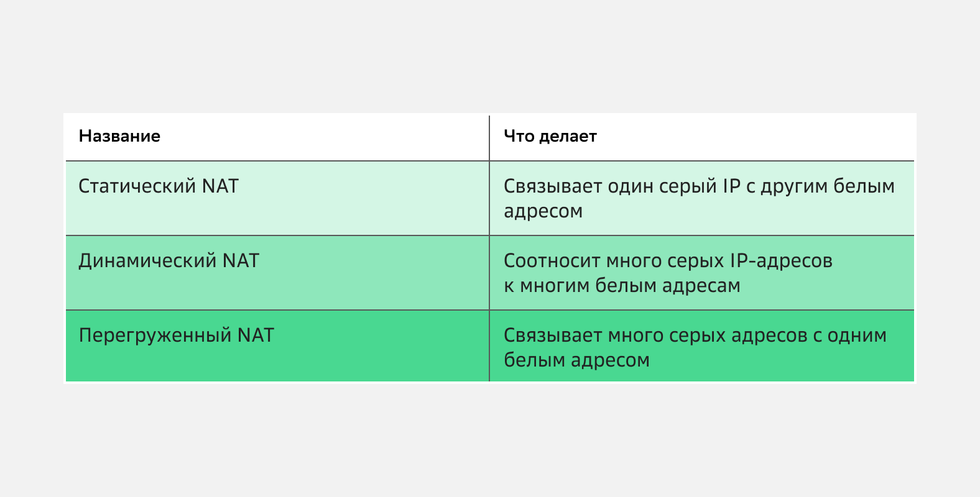The height and width of the screenshot is (497, 980).
Task: Click the word "Динамический" in the second row
Action: coord(147,261)
